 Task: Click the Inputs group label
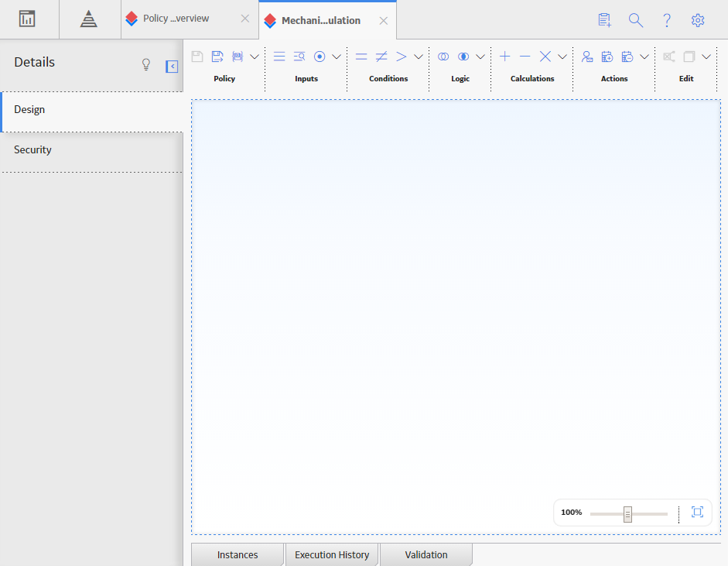(x=306, y=78)
